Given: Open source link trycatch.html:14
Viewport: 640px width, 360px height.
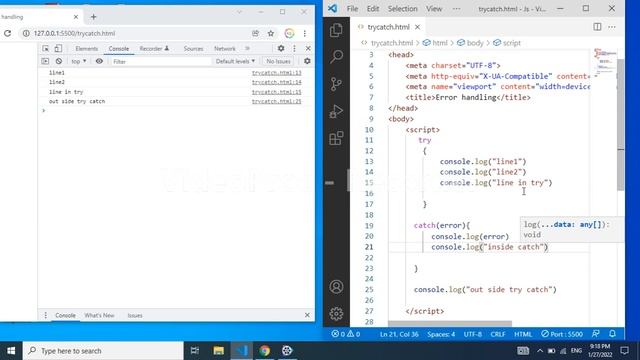Looking at the screenshot, I should click(276, 82).
